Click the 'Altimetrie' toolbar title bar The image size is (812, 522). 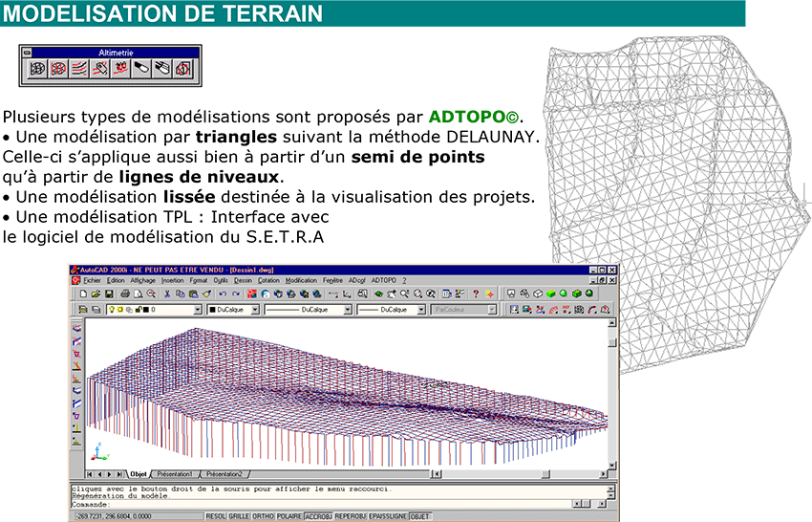[x=116, y=53]
